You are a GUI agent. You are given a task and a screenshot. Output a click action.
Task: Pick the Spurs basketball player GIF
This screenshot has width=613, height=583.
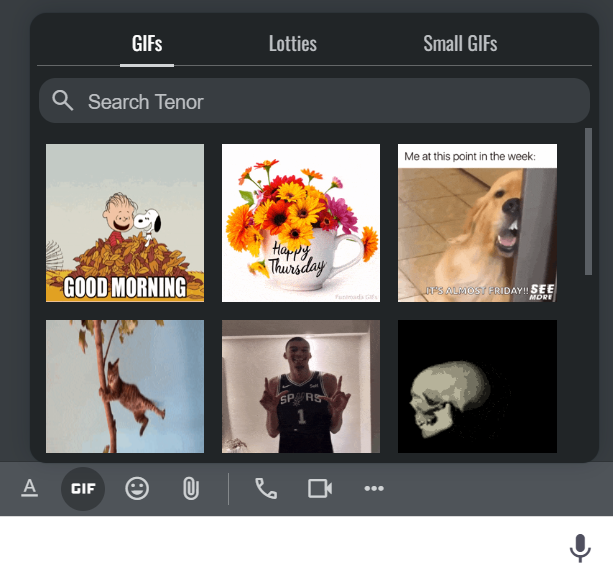click(301, 386)
